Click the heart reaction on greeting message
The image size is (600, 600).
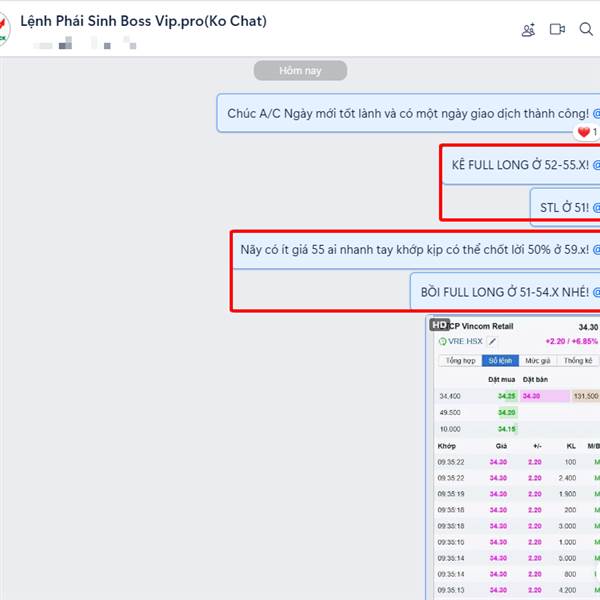(x=586, y=132)
